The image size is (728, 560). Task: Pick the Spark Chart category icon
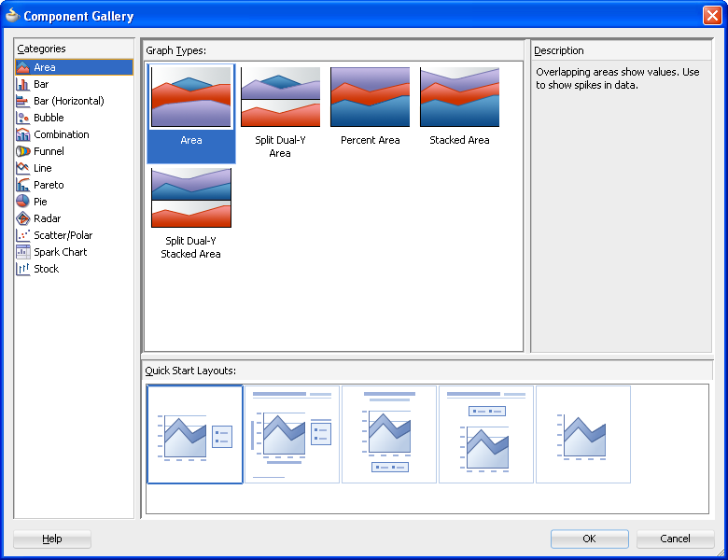coord(22,252)
